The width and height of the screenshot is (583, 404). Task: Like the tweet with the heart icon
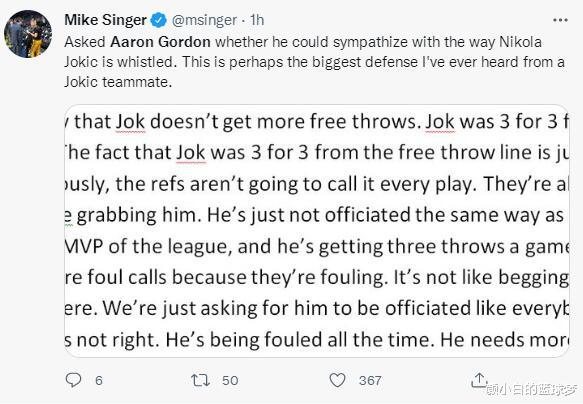tap(337, 380)
